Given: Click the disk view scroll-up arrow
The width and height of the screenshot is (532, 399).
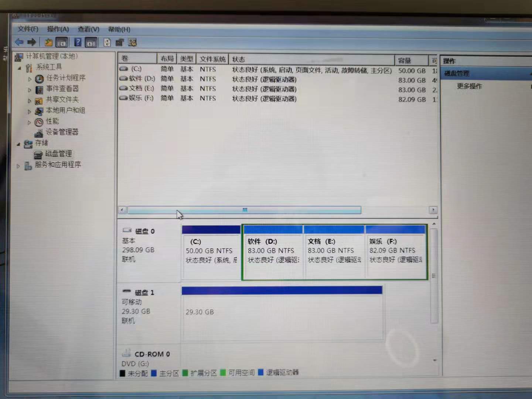Looking at the screenshot, I should 434,224.
